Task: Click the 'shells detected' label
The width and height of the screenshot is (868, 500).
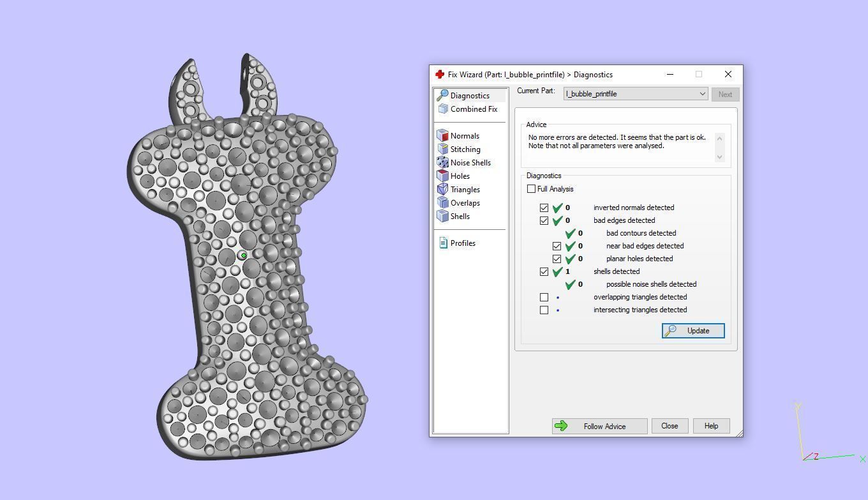Action: [617, 271]
